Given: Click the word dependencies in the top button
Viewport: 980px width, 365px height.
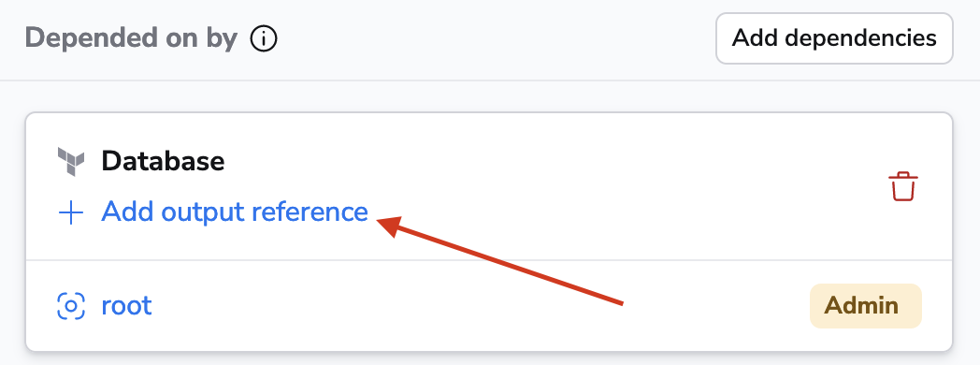Looking at the screenshot, I should (860, 38).
